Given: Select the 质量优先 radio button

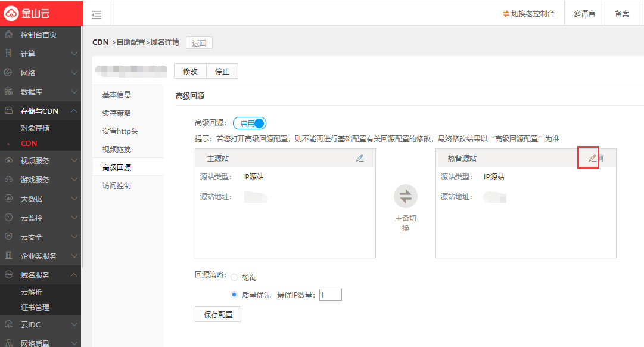Looking at the screenshot, I should [234, 295].
